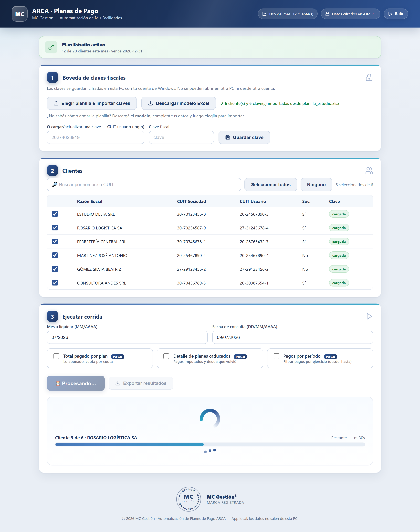Click CUIT Usuario 20-30987654-1
Viewport: 420px width, 532px height.
click(254, 283)
